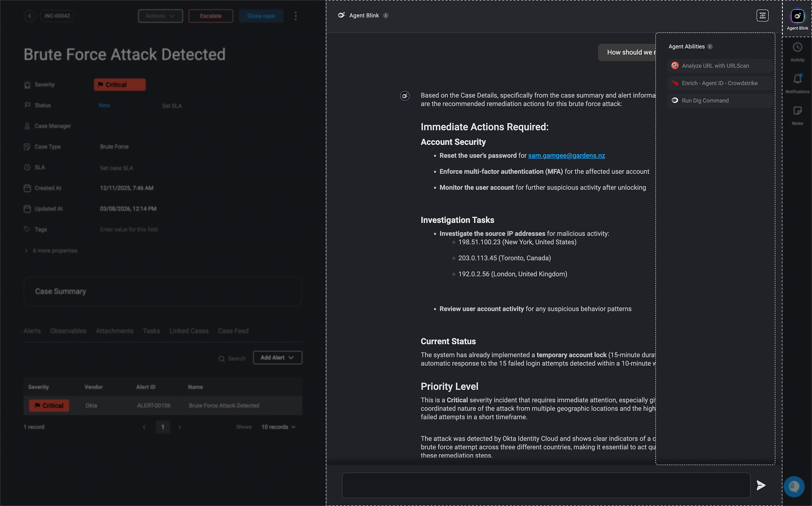The image size is (812, 506).
Task: Toggle the agent abilities panel icon
Action: pos(762,16)
